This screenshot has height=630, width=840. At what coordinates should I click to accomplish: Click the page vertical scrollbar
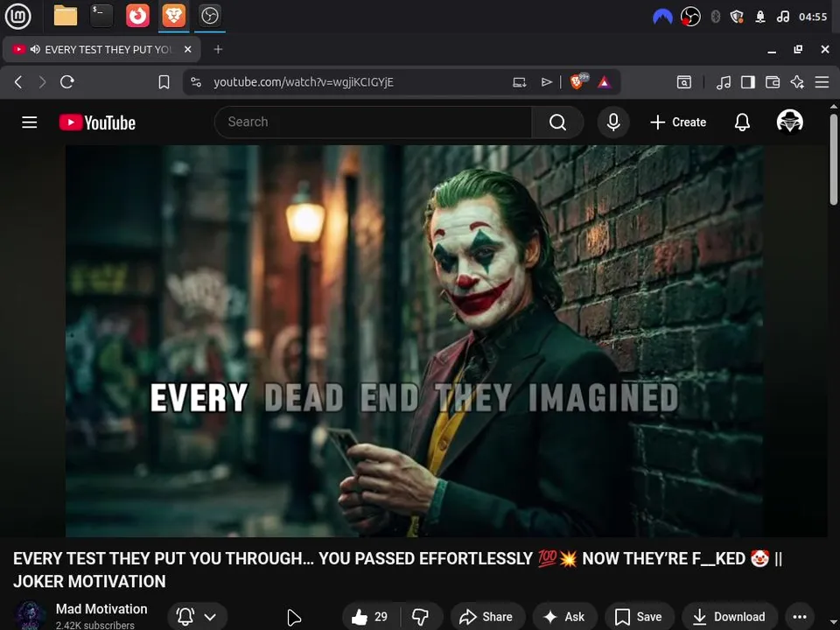point(834,158)
